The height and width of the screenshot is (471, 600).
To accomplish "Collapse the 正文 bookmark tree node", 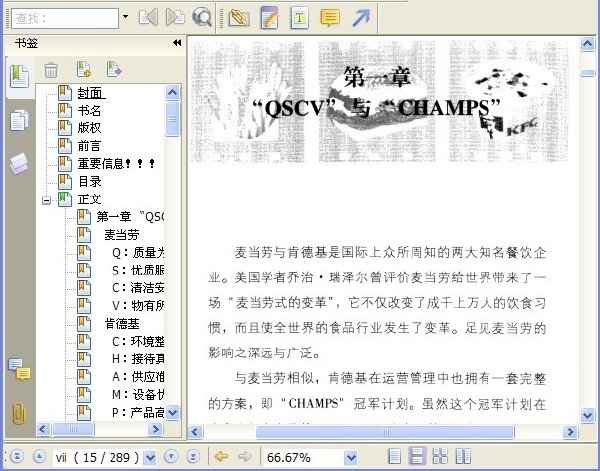I will tap(46, 200).
